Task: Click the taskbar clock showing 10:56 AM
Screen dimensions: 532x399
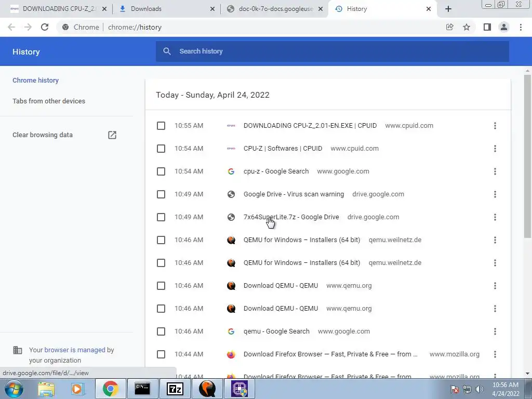Action: 505,389
